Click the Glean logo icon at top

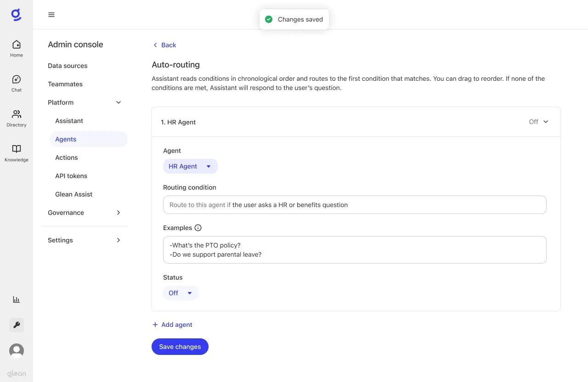tap(16, 15)
